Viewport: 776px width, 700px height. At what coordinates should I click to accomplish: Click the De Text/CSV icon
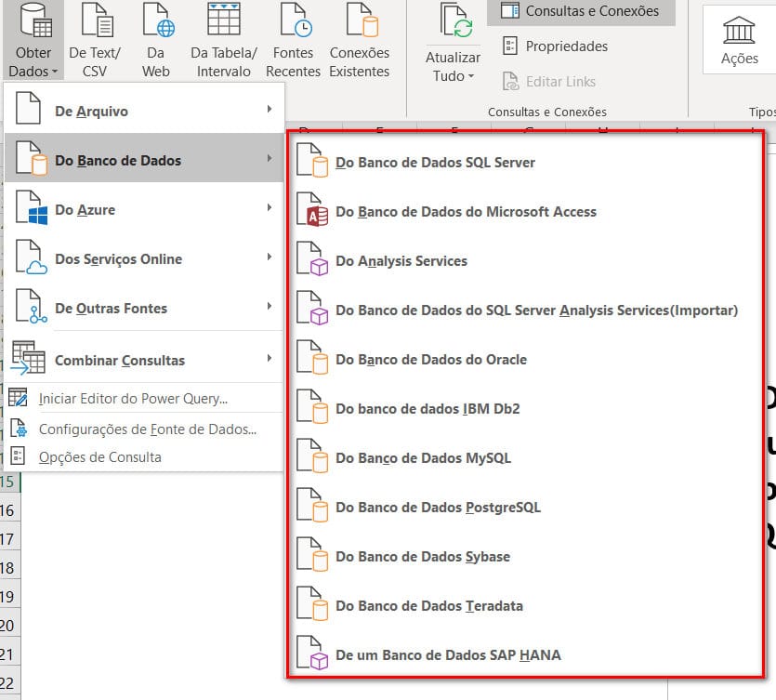(97, 20)
